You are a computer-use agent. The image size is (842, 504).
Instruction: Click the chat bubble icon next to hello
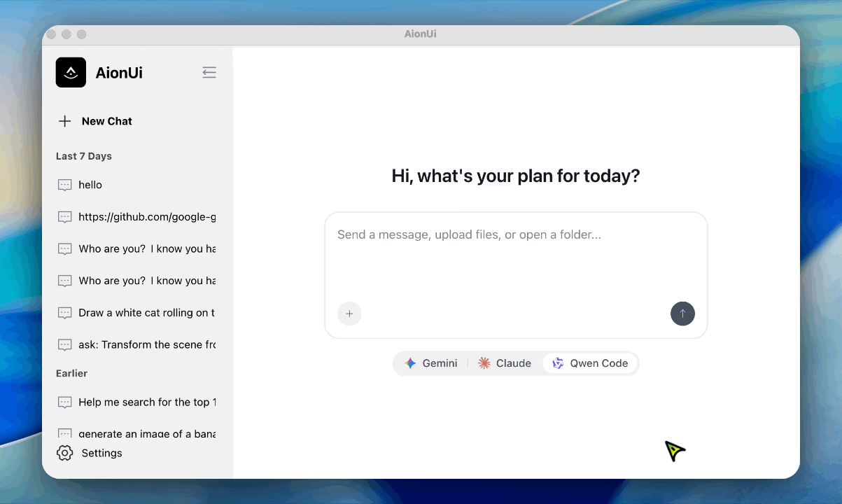click(x=65, y=185)
